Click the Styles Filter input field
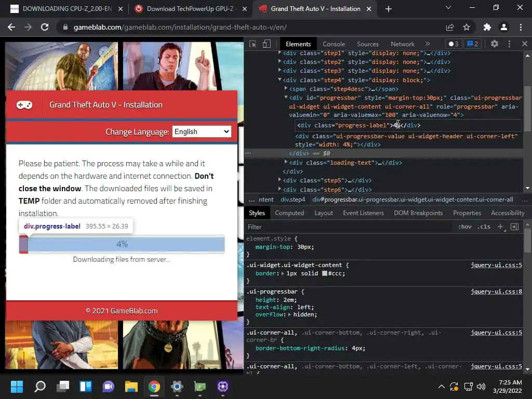This screenshot has width=532, height=399. [350, 227]
